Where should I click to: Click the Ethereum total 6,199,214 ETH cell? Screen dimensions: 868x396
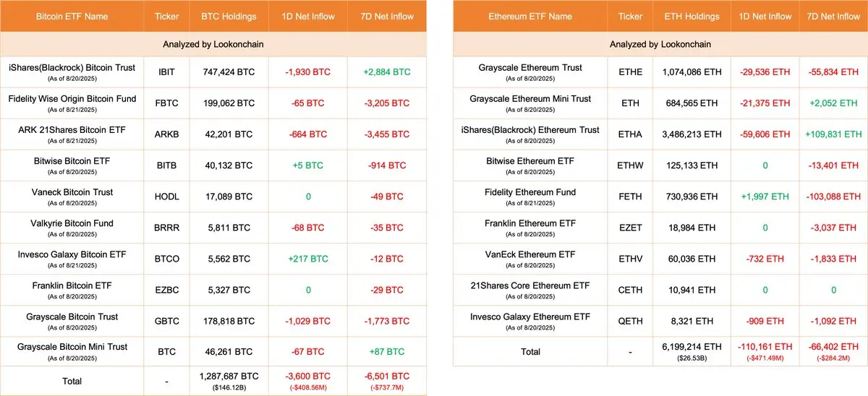pyautogui.click(x=692, y=347)
